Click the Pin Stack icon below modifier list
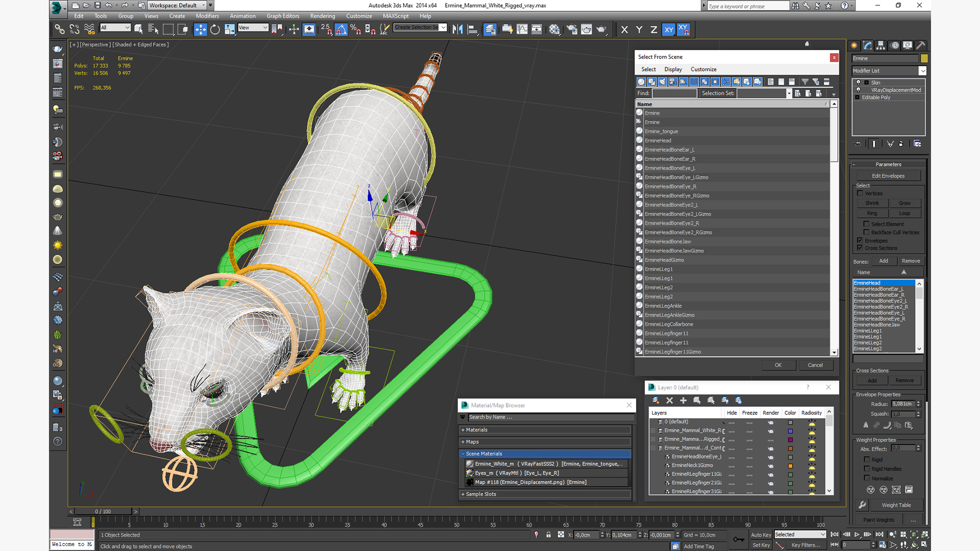Screen dimensions: 980x551 (x=858, y=144)
